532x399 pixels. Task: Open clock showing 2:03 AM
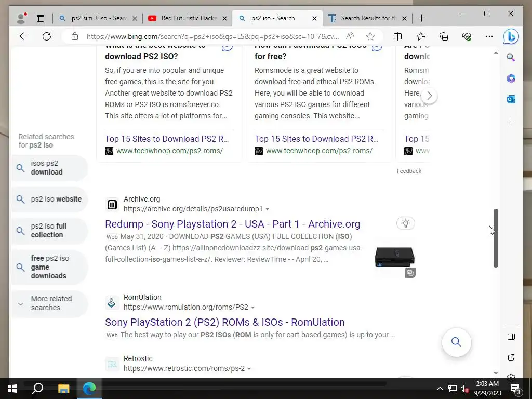487,389
